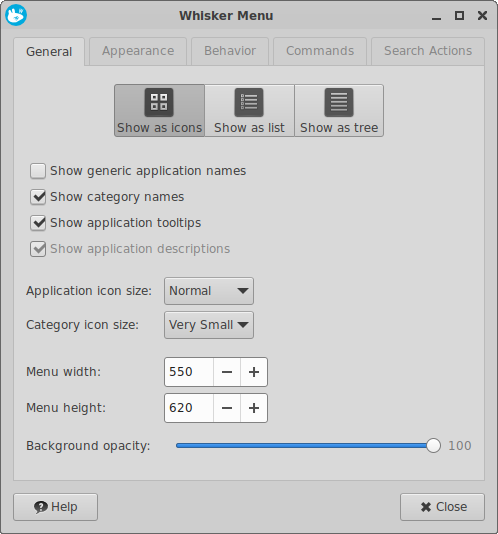The width and height of the screenshot is (498, 534).
Task: Increase menu height with plus button
Action: click(254, 408)
